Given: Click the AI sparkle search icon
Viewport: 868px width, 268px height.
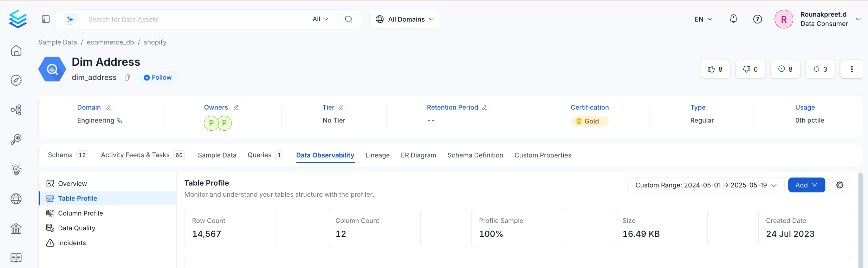Looking at the screenshot, I should 70,19.
